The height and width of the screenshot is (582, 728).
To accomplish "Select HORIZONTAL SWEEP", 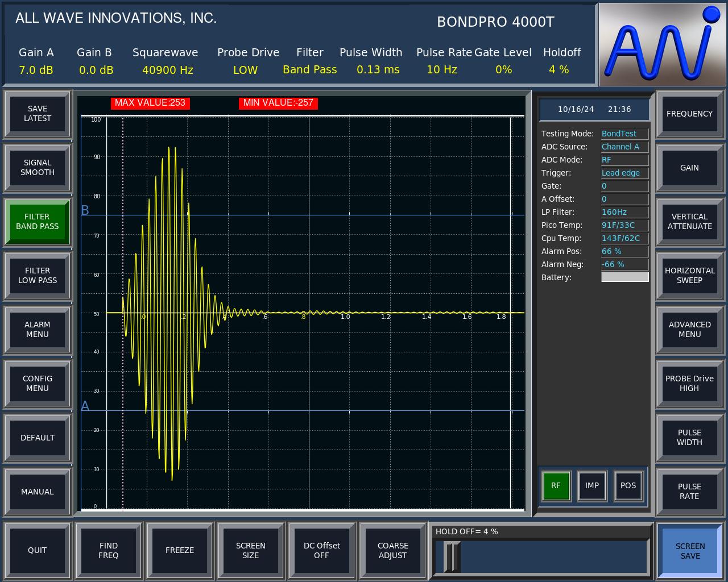I will [689, 276].
